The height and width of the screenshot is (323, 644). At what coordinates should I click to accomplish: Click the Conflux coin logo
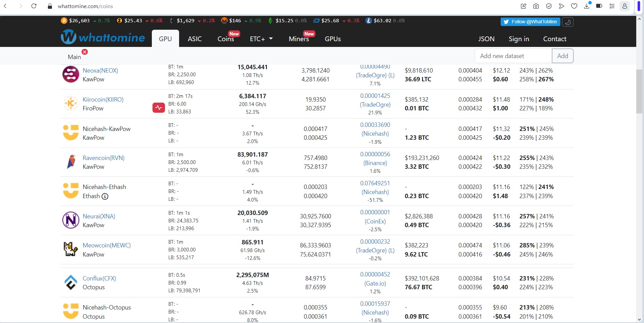71,282
